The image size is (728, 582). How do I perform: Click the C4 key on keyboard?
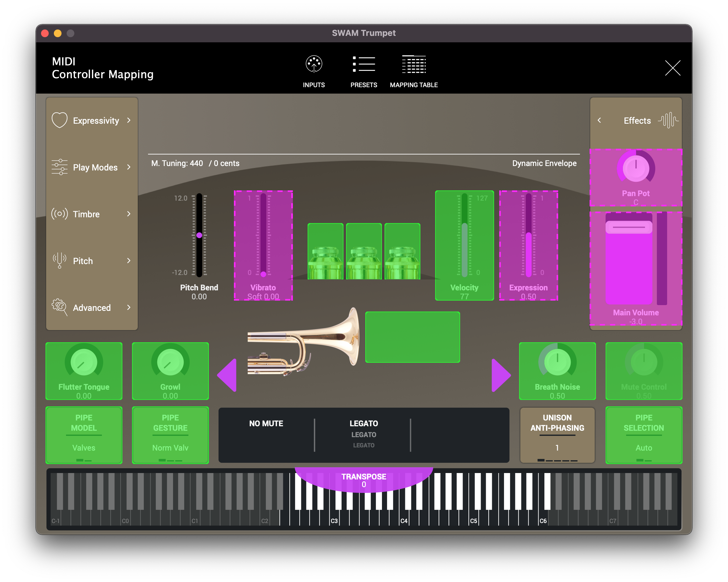[x=403, y=518]
